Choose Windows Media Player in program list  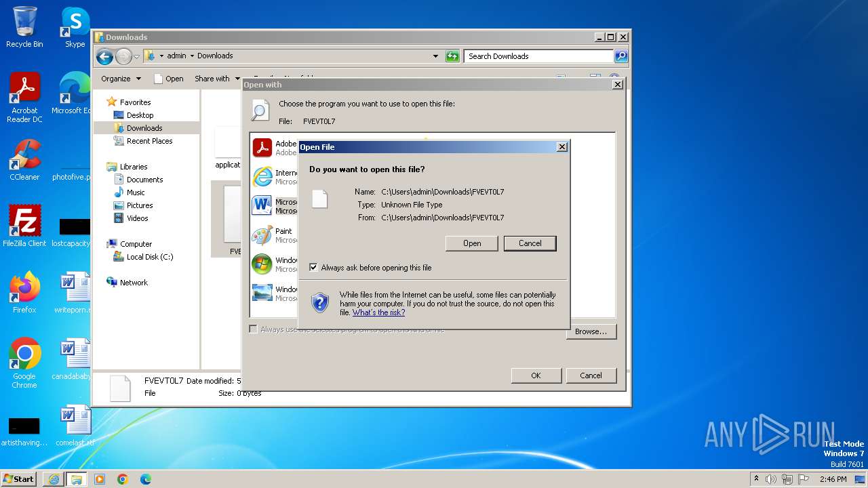tap(275, 264)
